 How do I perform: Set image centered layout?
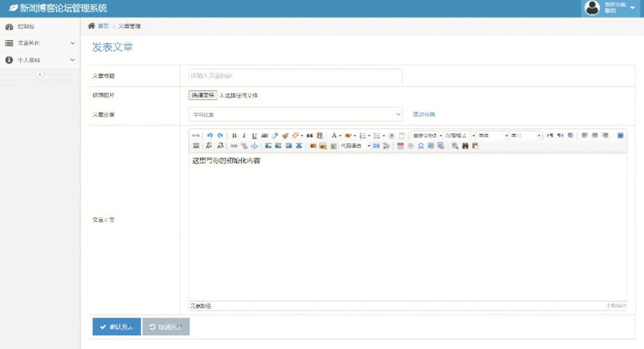click(x=299, y=146)
